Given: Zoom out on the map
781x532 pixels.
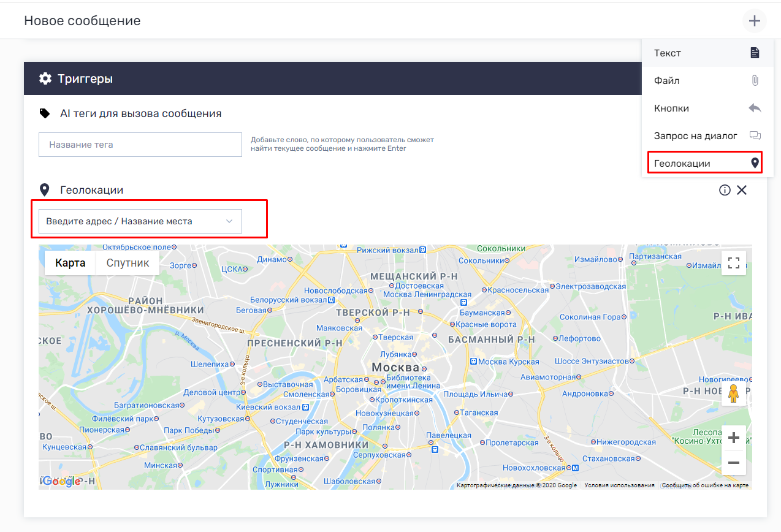Looking at the screenshot, I should pyautogui.click(x=734, y=463).
